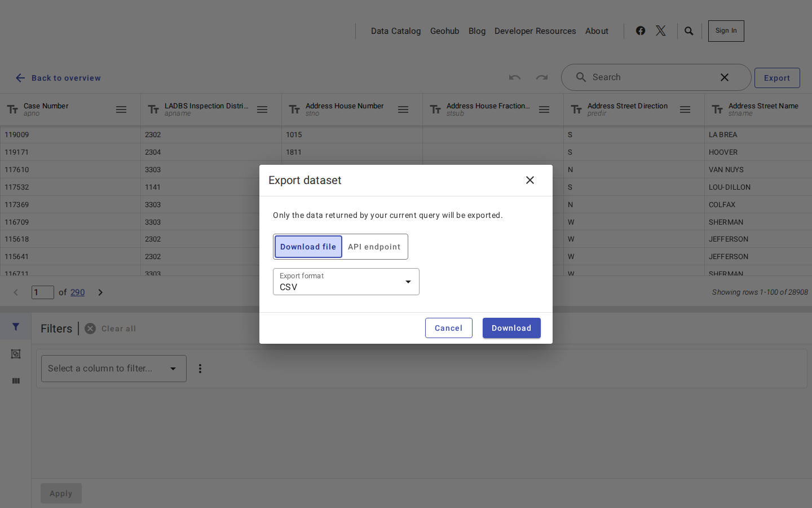This screenshot has width=812, height=508.
Task: Click Address Street Name type icon
Action: [717, 110]
